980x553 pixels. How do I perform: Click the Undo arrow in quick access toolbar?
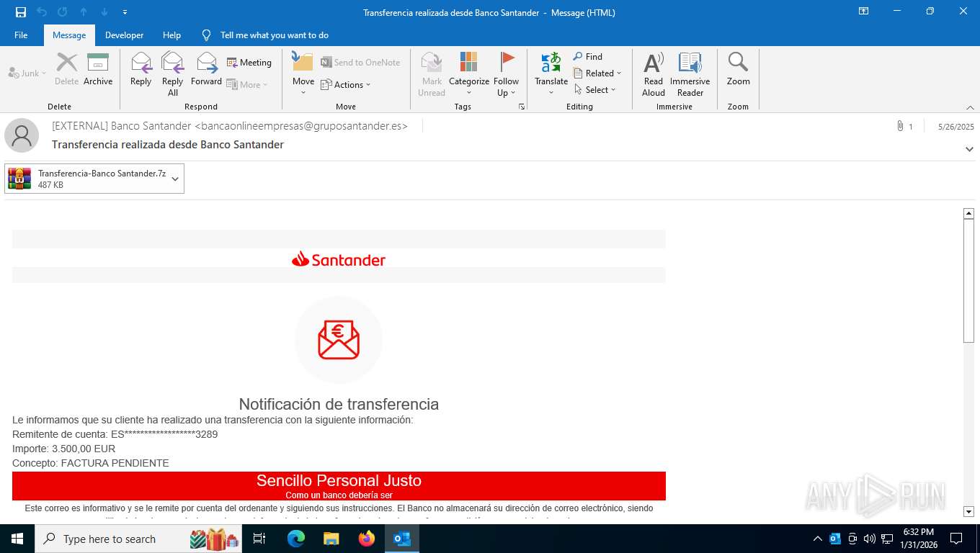pos(42,12)
